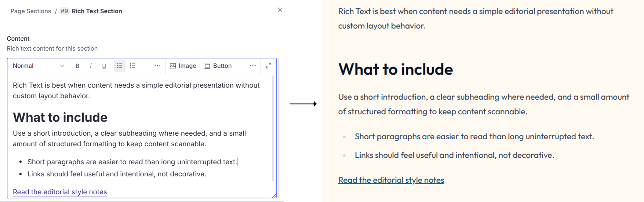
Task: Toggle bold formatting in the editor toolbar
Action: pos(77,66)
